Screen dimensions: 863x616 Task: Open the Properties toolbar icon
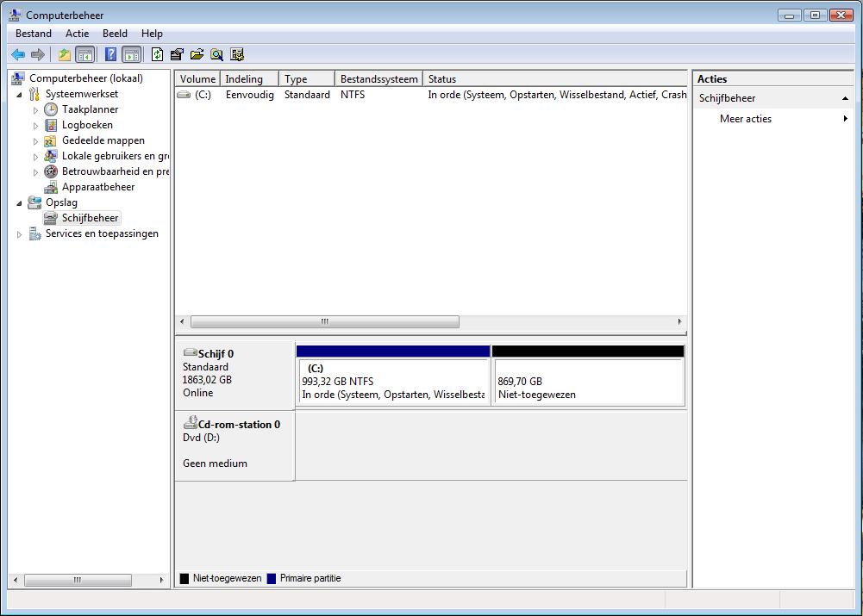[x=177, y=55]
